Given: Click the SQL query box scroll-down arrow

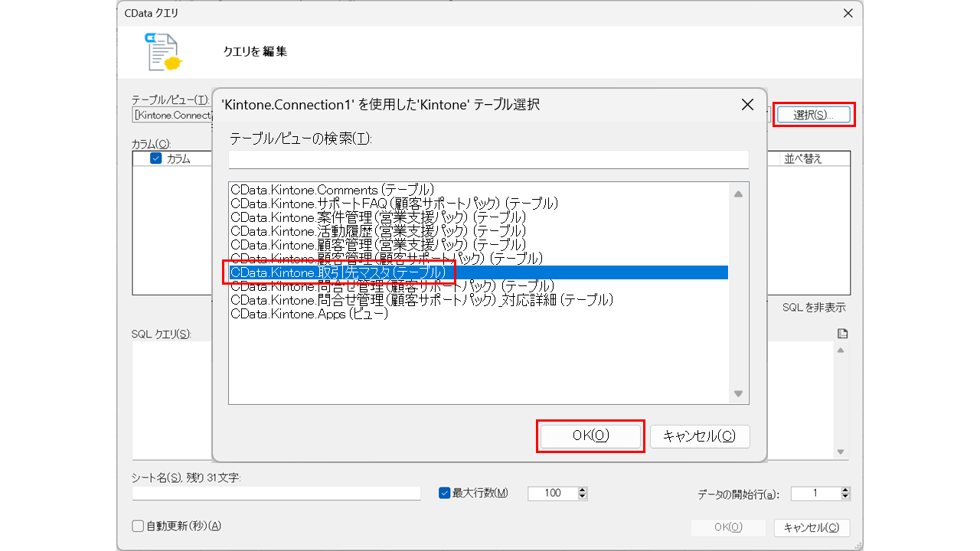Looking at the screenshot, I should (841, 452).
